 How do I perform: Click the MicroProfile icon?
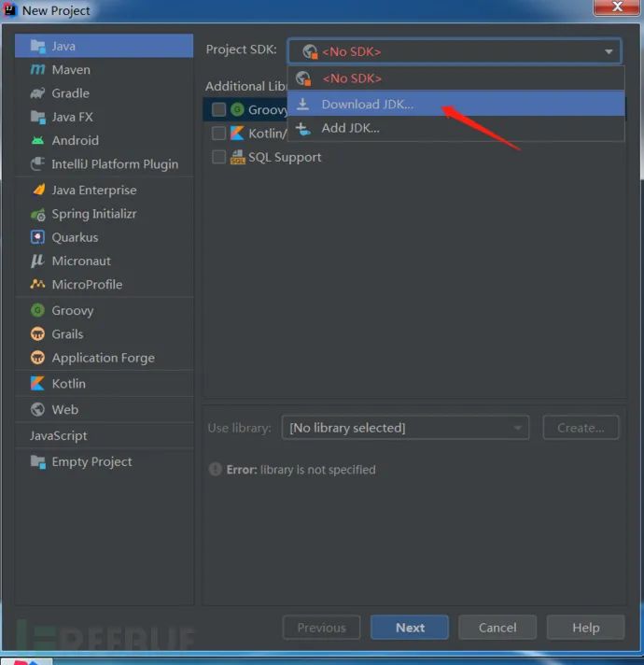click(37, 284)
